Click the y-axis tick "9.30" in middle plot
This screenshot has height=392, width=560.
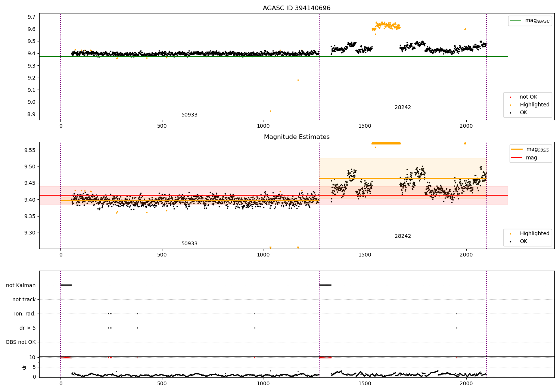coord(30,233)
